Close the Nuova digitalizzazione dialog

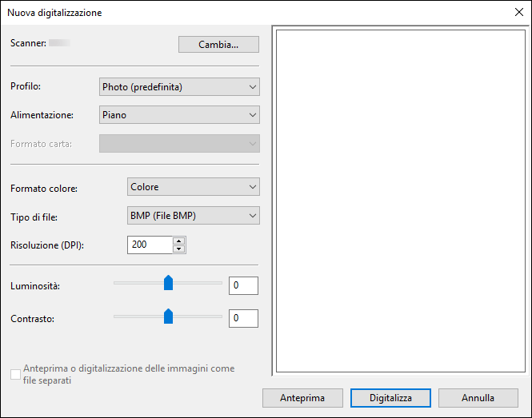click(x=518, y=13)
